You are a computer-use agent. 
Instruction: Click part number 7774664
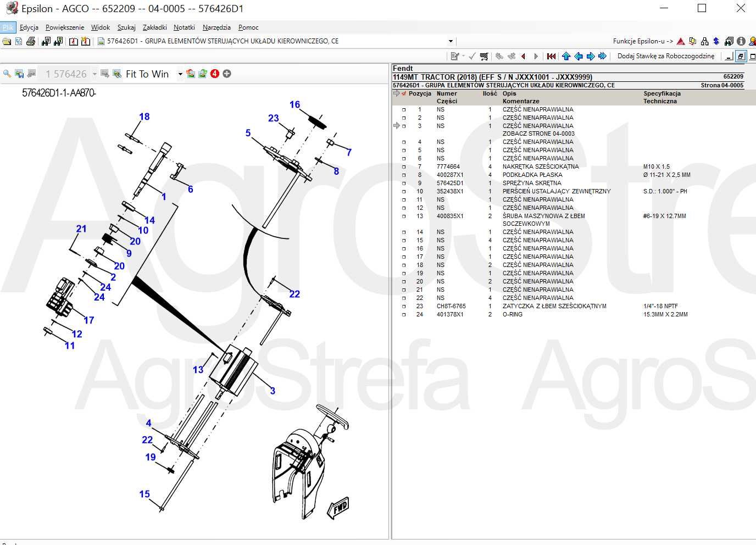click(x=448, y=167)
